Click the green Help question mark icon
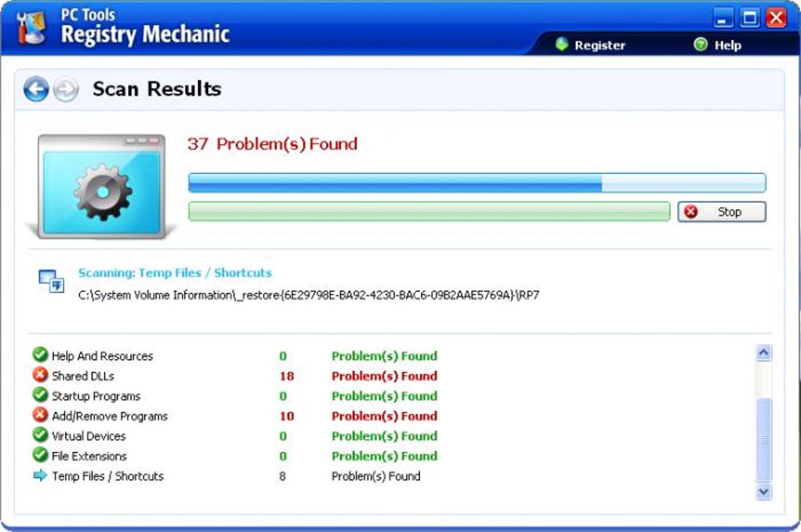801x532 pixels. pos(700,45)
